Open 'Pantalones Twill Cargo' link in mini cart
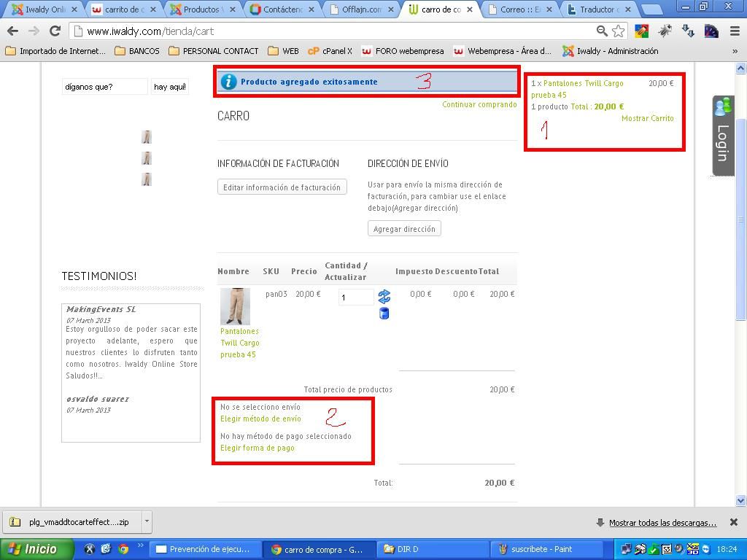Screen dimensions: 747x560 tap(578, 89)
